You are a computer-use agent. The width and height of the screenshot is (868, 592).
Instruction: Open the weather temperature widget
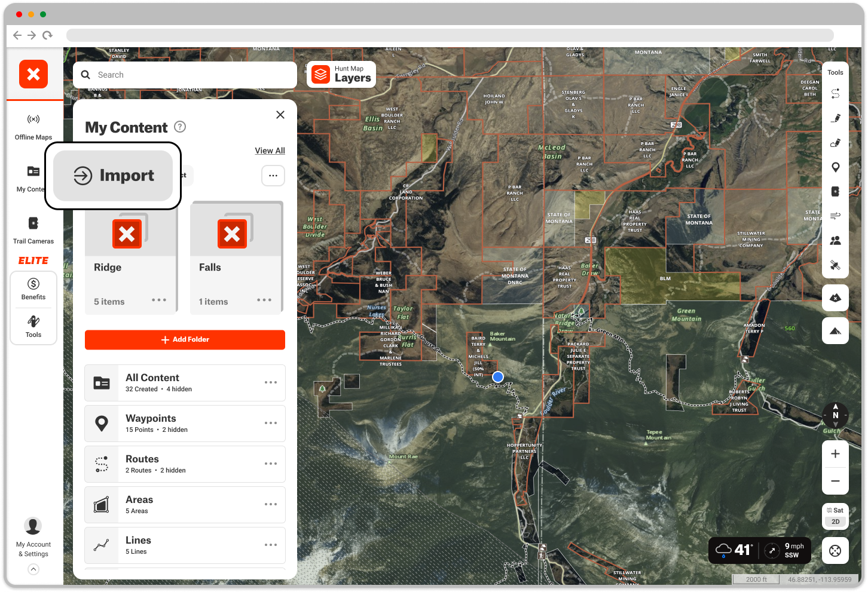733,550
